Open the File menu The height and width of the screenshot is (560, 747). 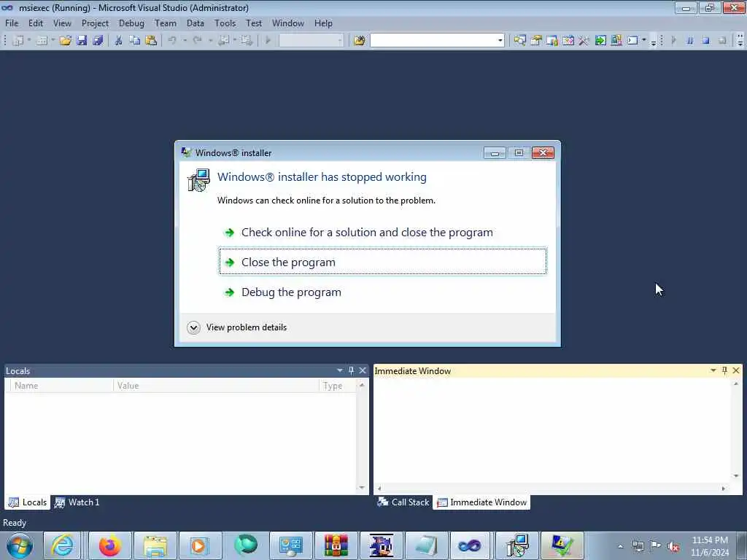pyautogui.click(x=12, y=23)
